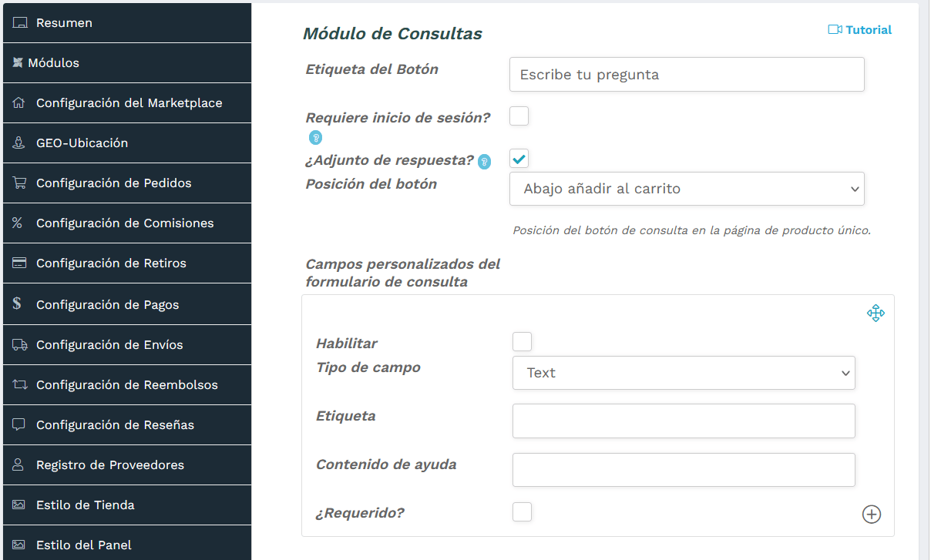
Task: Check the 'Habilitar' checkbox in custom fields
Action: coord(522,341)
